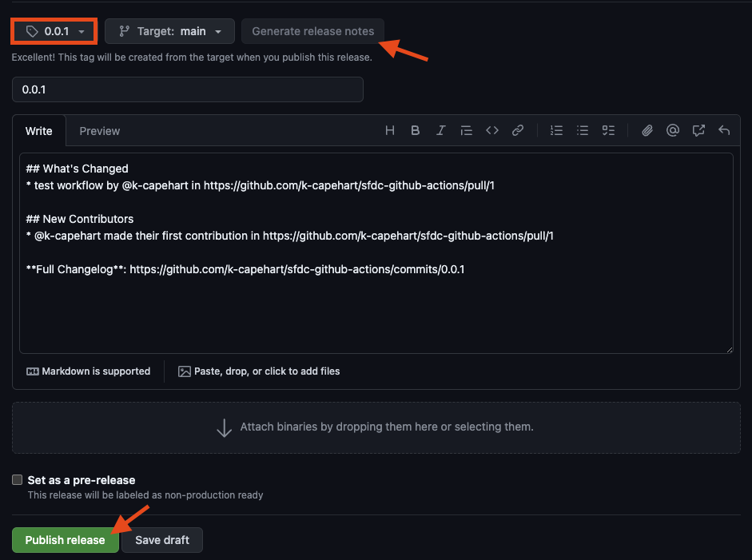Click the Save draft button
752x560 pixels.
coord(162,540)
